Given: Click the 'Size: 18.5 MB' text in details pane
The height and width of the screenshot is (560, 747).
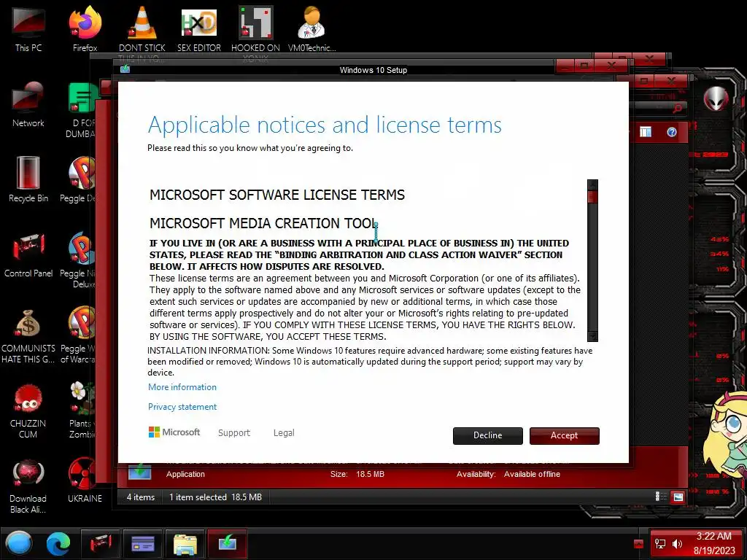Looking at the screenshot, I should click(357, 474).
